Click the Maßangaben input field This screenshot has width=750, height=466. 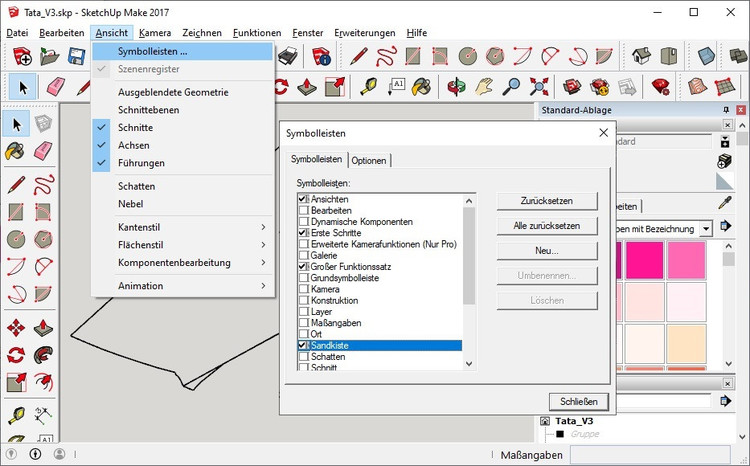650,455
